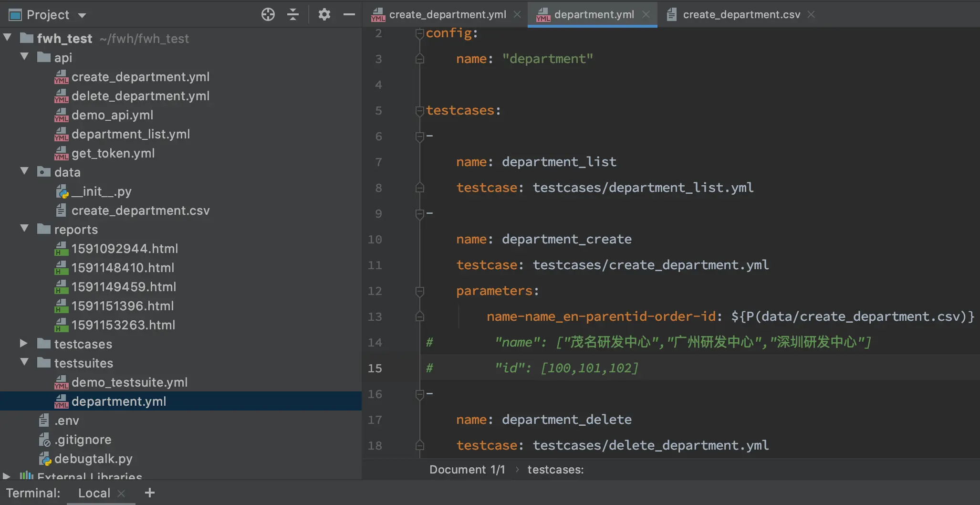Viewport: 980px width, 505px height.
Task: Close the create_department.yml editor tab
Action: pos(517,15)
